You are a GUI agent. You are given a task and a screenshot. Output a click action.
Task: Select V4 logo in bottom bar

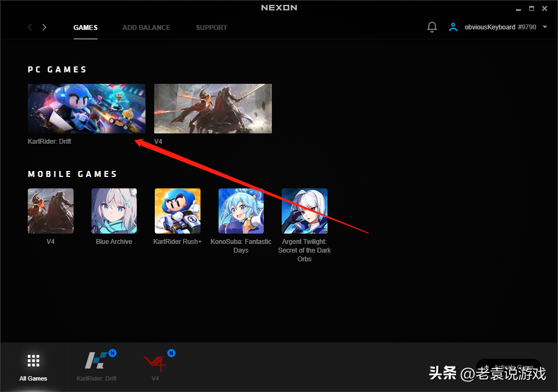[155, 362]
